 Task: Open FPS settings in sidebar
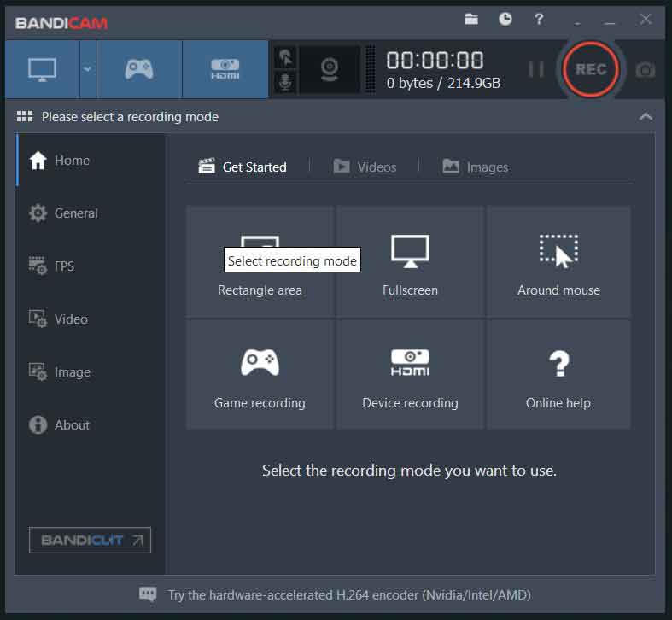pos(91,266)
